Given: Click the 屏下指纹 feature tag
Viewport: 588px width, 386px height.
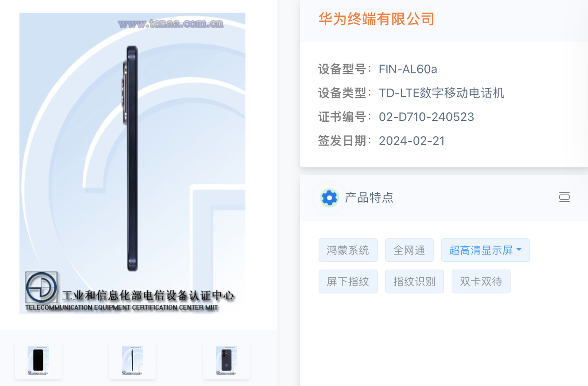Looking at the screenshot, I should tap(348, 281).
